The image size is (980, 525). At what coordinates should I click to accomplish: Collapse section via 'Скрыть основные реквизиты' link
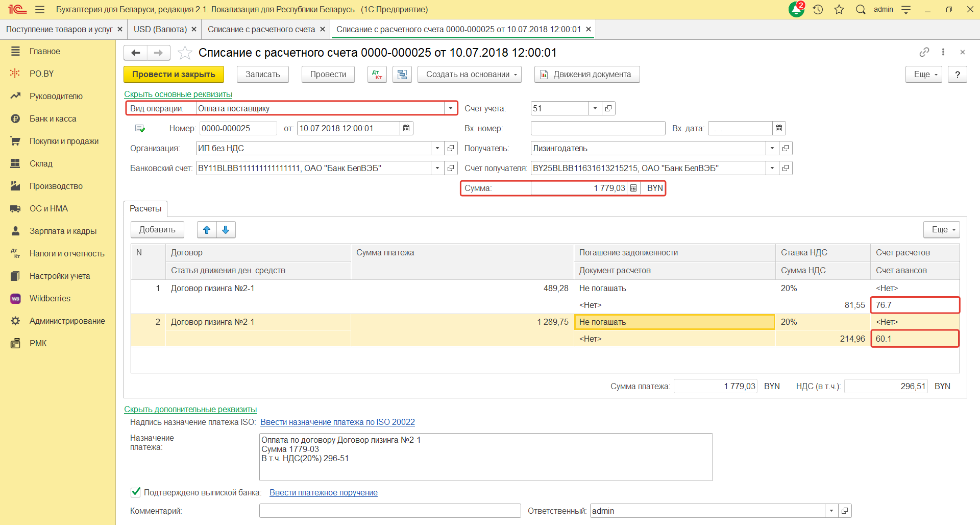pos(178,94)
